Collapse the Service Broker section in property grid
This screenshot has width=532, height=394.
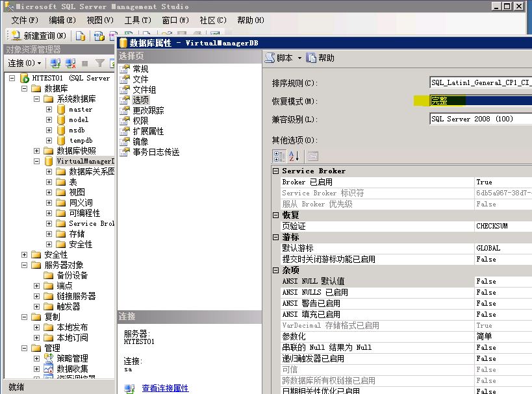pos(276,171)
